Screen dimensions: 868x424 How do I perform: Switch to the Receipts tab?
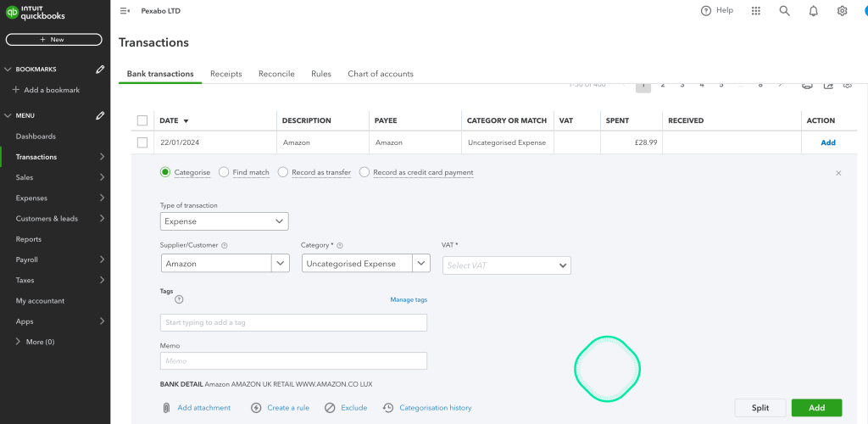pyautogui.click(x=225, y=74)
